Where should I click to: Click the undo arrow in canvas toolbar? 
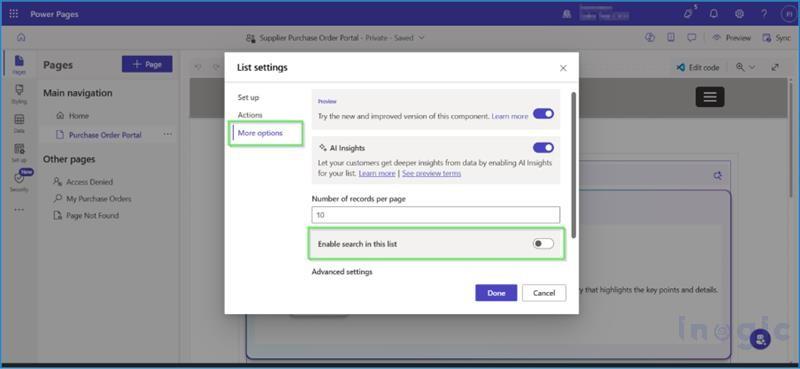(198, 67)
